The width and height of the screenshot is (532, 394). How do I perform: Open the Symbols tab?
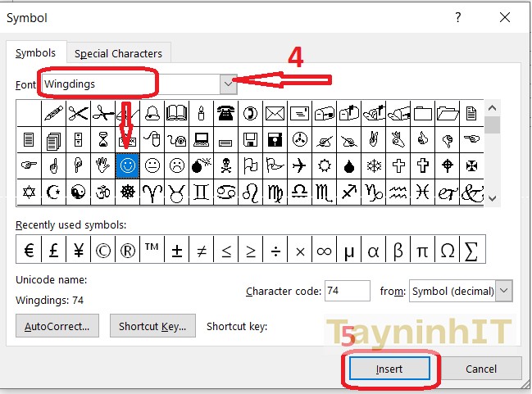pyautogui.click(x=35, y=53)
